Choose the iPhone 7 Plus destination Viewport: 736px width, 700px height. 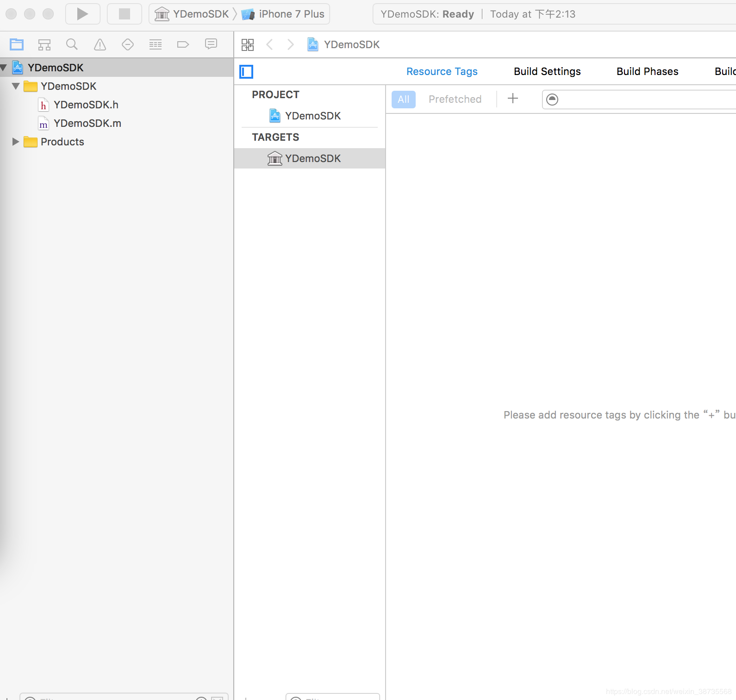(x=283, y=14)
